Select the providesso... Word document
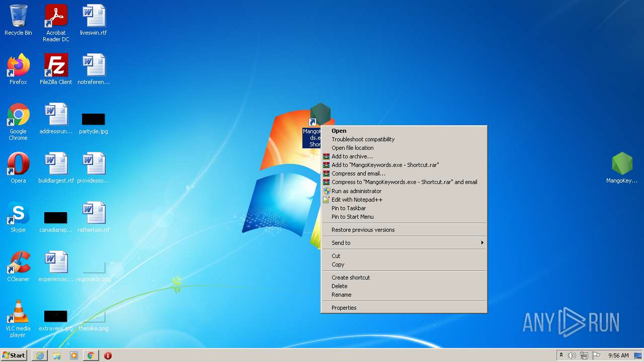The height and width of the screenshot is (362, 644). [94, 168]
